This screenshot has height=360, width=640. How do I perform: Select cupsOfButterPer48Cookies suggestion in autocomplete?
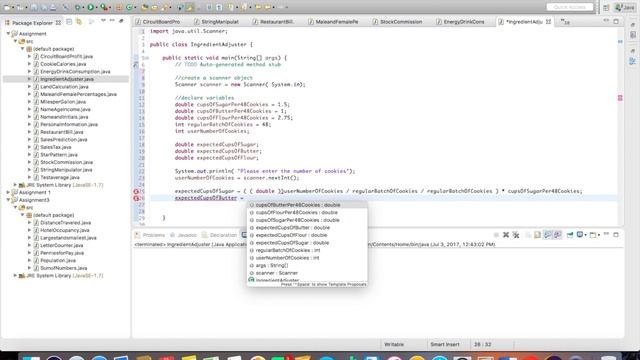[x=307, y=205]
